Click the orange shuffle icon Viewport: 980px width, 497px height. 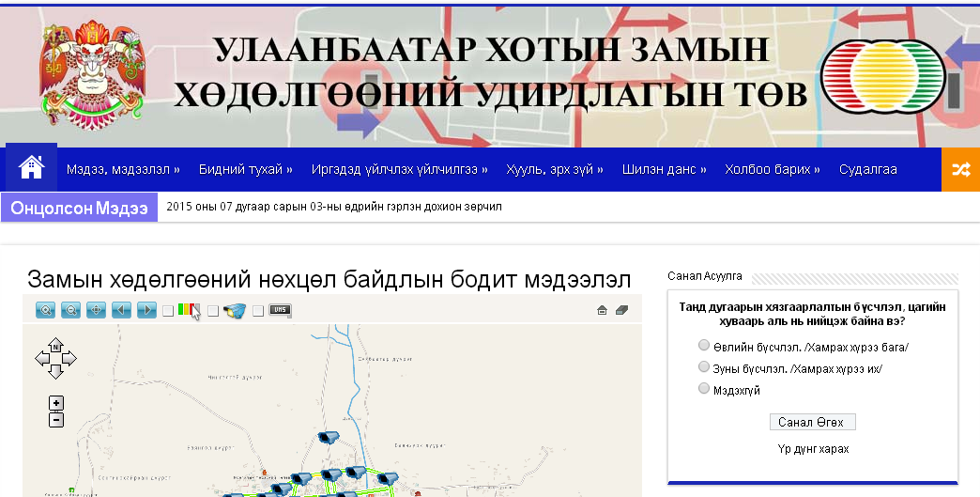pos(960,169)
